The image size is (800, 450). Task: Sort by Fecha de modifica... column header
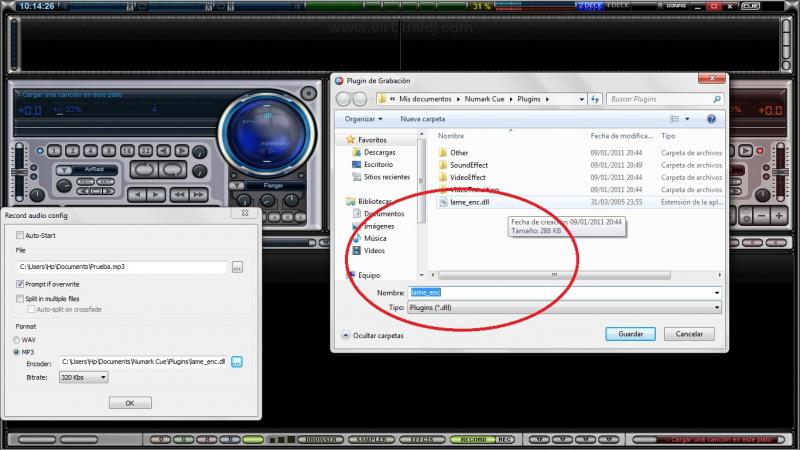[621, 136]
